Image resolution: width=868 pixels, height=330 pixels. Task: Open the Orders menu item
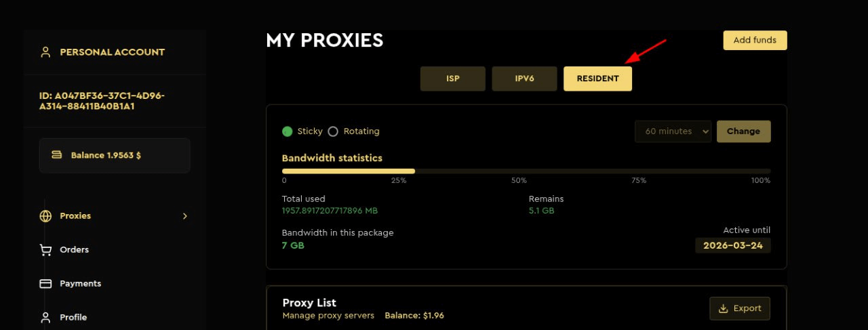[74, 250]
